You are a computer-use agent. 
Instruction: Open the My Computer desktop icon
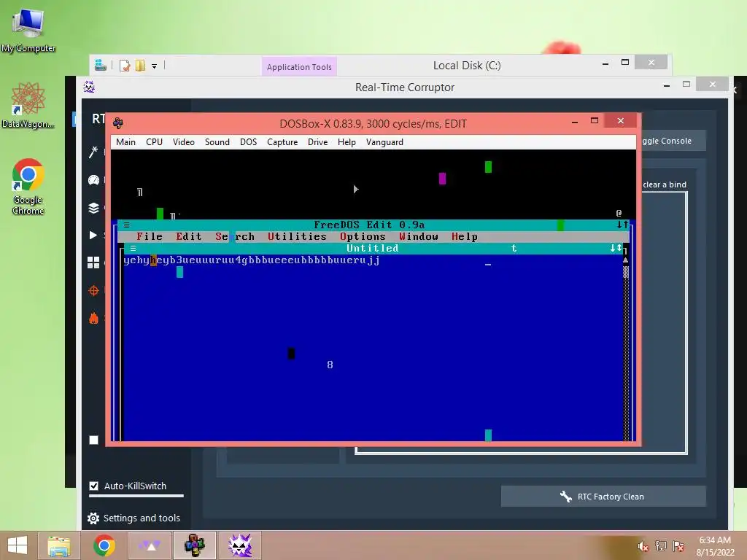point(28,29)
